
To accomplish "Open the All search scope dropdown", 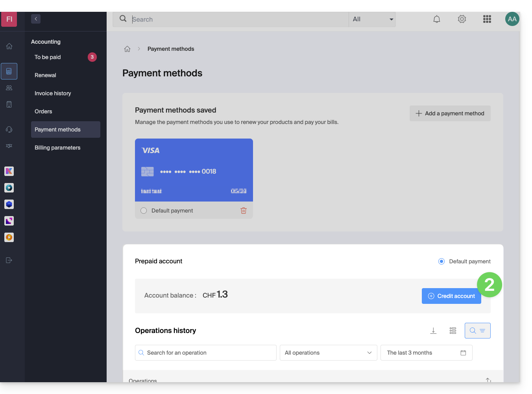I will click(x=372, y=19).
